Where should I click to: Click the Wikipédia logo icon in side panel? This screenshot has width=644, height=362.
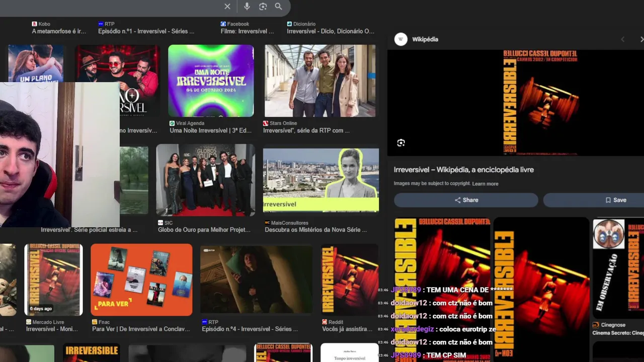click(401, 39)
